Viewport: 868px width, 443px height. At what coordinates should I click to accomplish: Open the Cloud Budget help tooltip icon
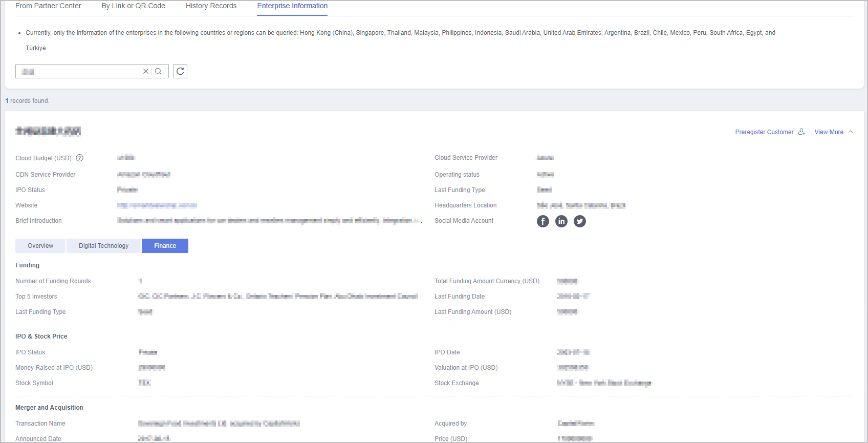pos(80,158)
